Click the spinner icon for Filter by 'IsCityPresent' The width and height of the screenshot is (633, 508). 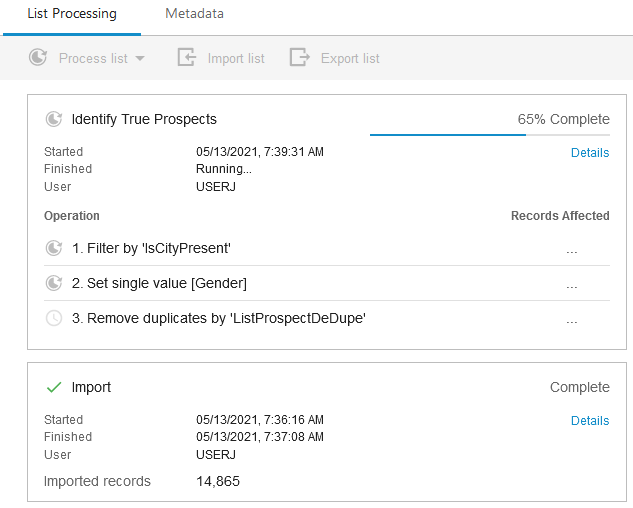pyautogui.click(x=54, y=248)
